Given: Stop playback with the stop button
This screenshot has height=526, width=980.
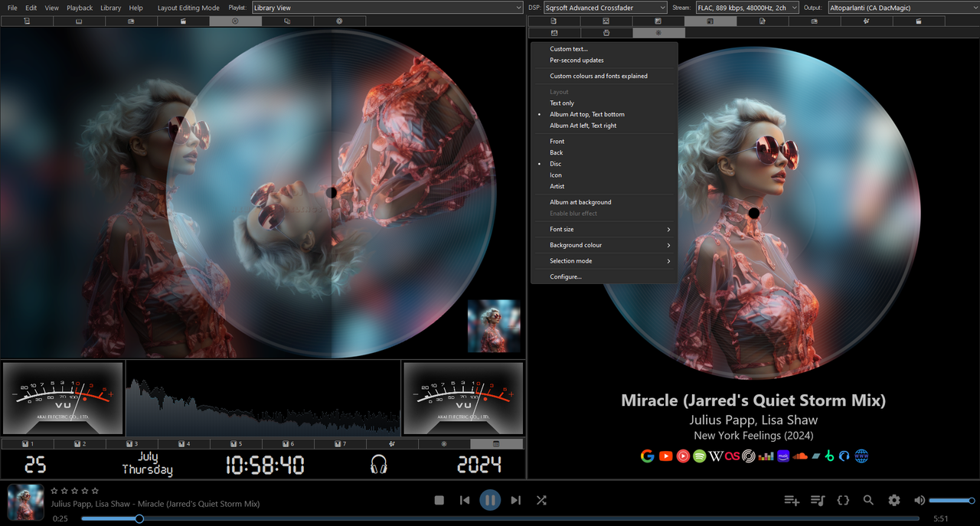Looking at the screenshot, I should [x=439, y=500].
